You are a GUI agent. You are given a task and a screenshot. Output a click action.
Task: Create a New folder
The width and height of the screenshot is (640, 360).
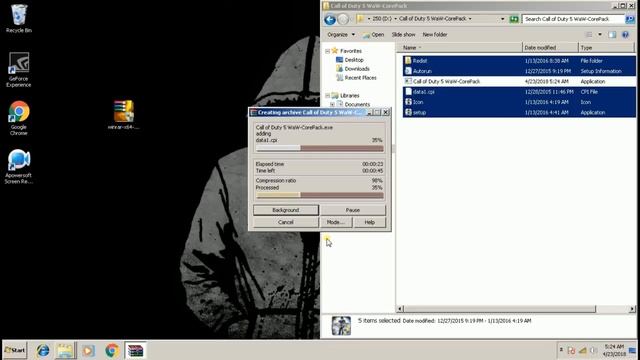click(435, 35)
